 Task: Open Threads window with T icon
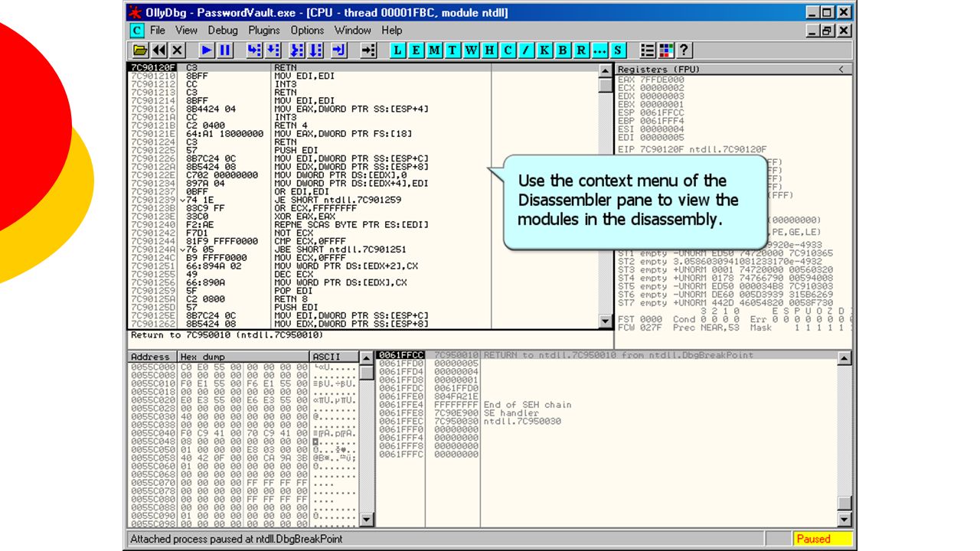[453, 51]
